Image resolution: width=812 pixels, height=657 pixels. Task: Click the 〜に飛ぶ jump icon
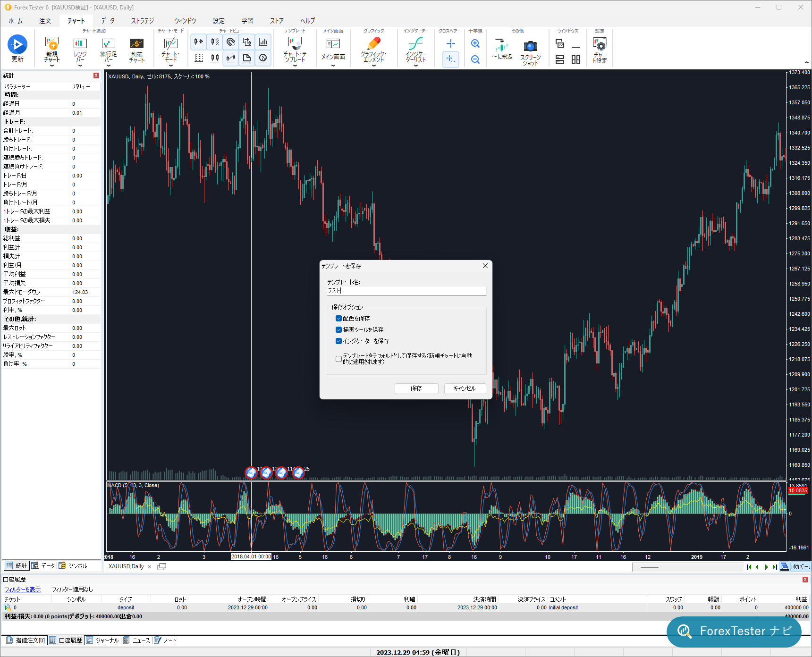tap(501, 45)
